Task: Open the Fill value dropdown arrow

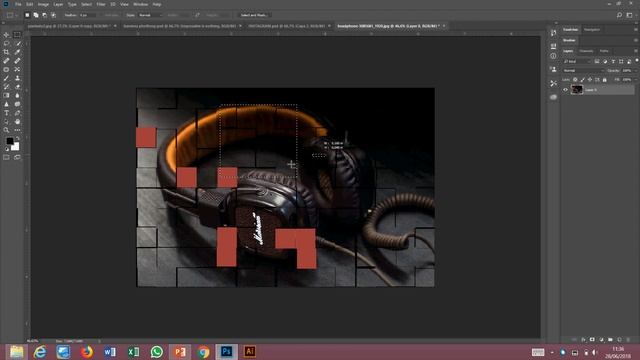Action: [x=636, y=80]
